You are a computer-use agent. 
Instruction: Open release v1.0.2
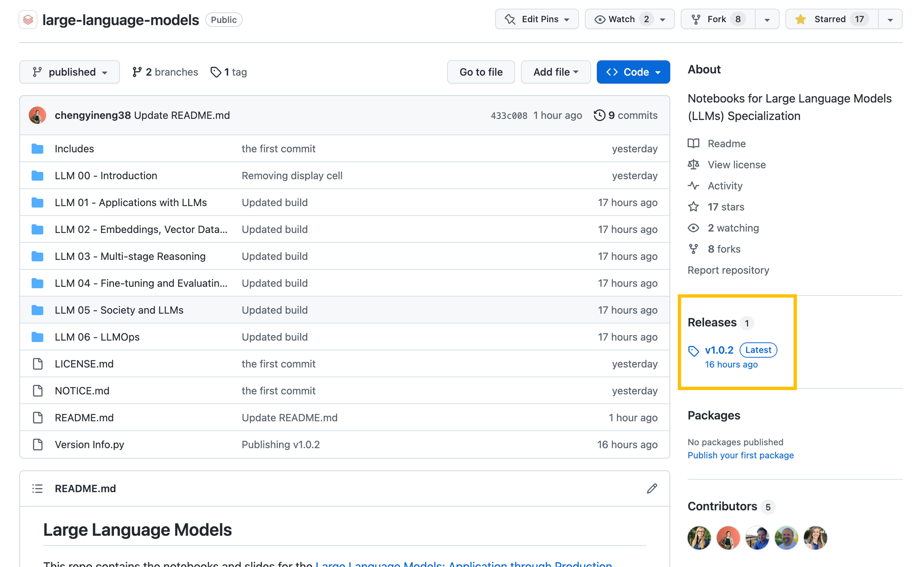point(719,350)
